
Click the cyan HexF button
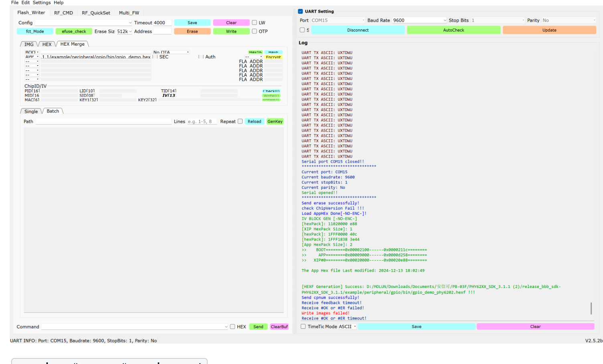273,52
